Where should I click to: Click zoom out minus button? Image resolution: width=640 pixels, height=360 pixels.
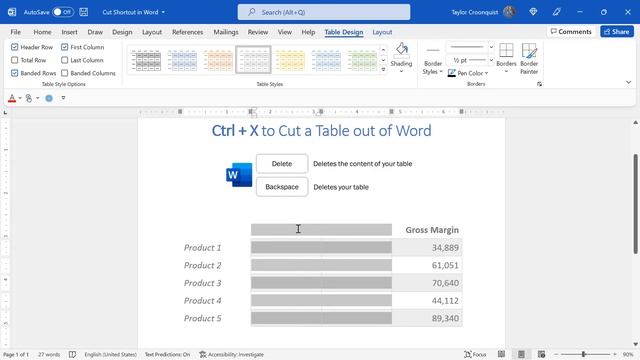[x=556, y=354]
